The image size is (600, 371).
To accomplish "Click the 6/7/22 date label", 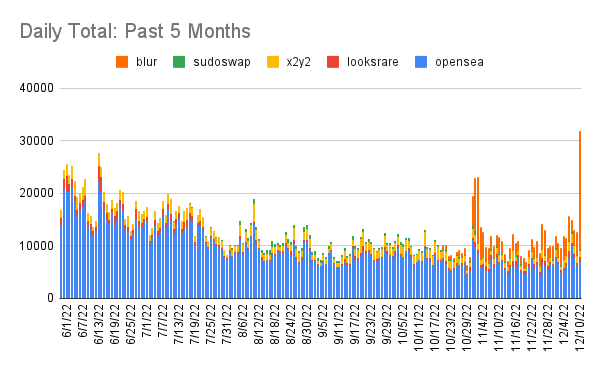I will [x=83, y=321].
